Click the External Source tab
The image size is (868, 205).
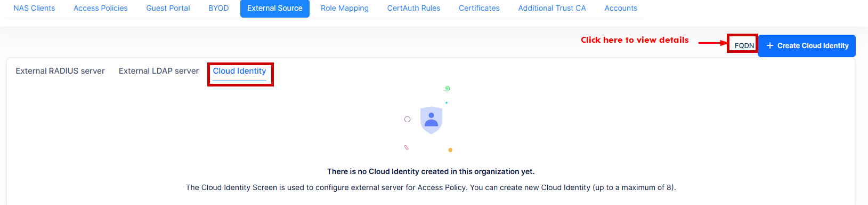(275, 9)
